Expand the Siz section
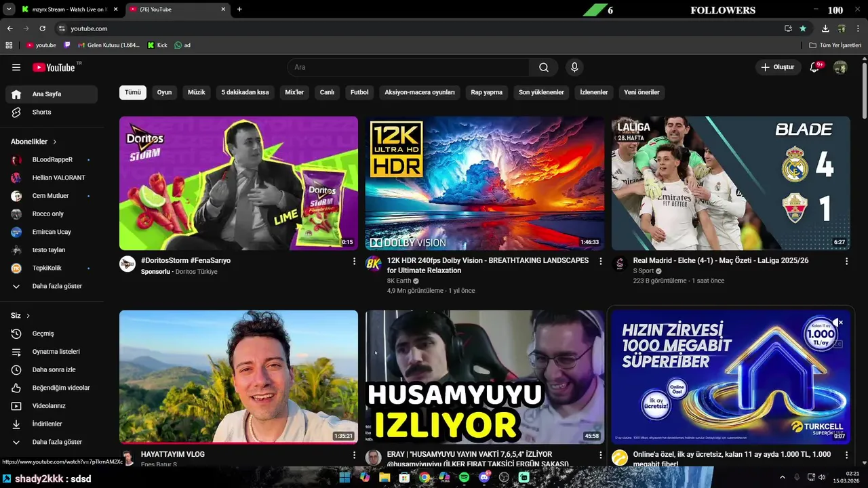The height and width of the screenshot is (488, 868). click(x=20, y=316)
